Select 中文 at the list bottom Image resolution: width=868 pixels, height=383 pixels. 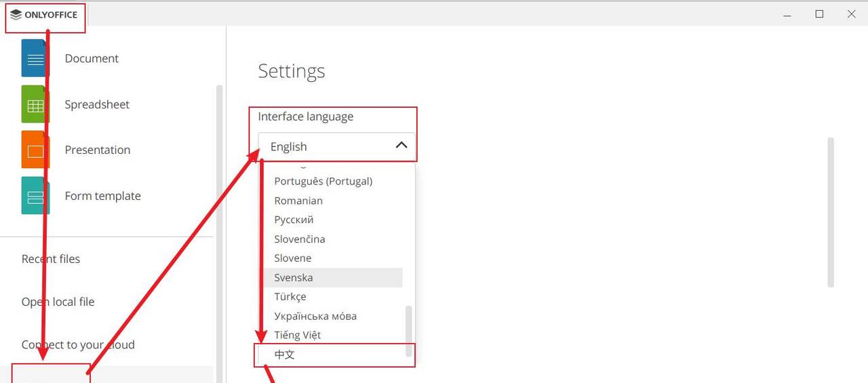(x=285, y=355)
